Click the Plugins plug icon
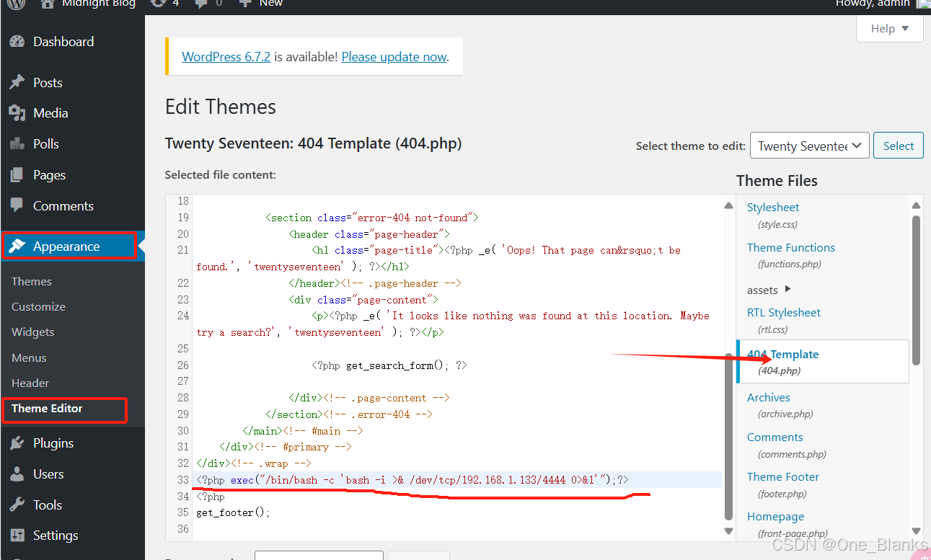 (17, 443)
